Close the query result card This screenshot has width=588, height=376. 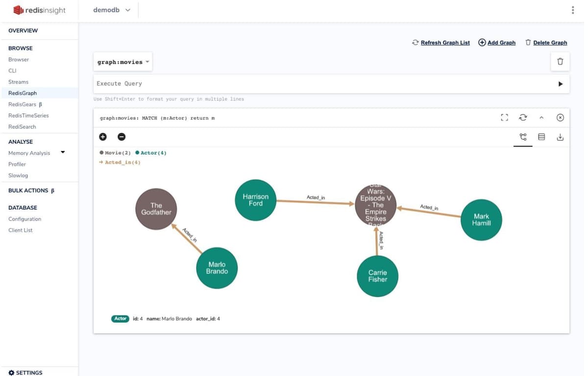click(x=560, y=118)
